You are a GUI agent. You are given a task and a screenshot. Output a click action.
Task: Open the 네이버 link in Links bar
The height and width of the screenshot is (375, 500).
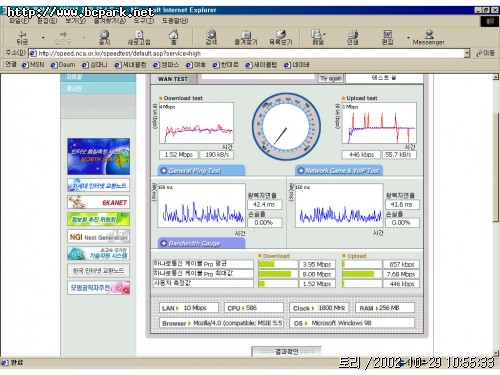[297, 65]
